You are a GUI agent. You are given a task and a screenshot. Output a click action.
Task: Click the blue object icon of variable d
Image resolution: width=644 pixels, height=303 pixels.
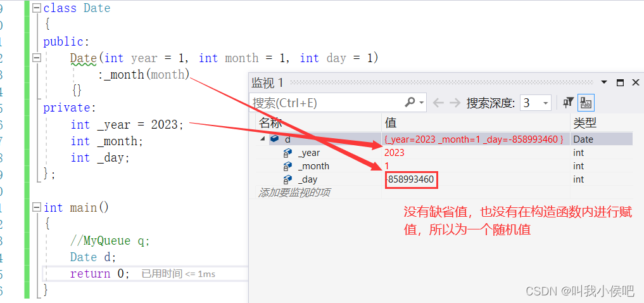[274, 139]
